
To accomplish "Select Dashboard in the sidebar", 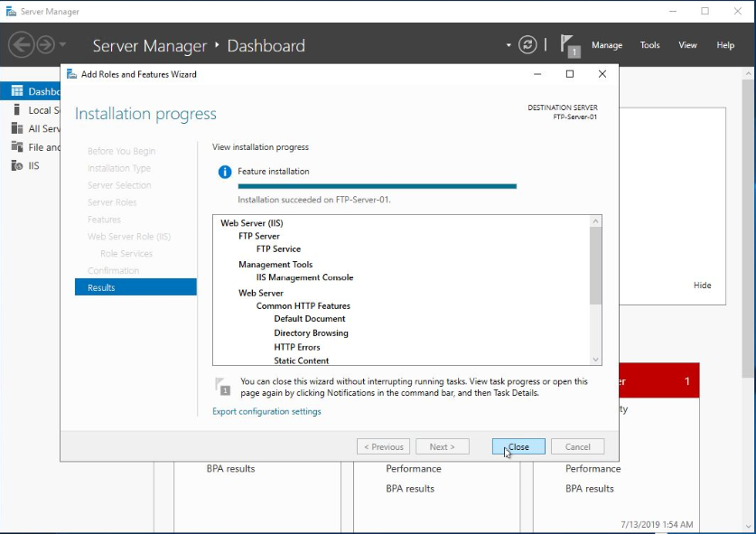I will pos(31,91).
